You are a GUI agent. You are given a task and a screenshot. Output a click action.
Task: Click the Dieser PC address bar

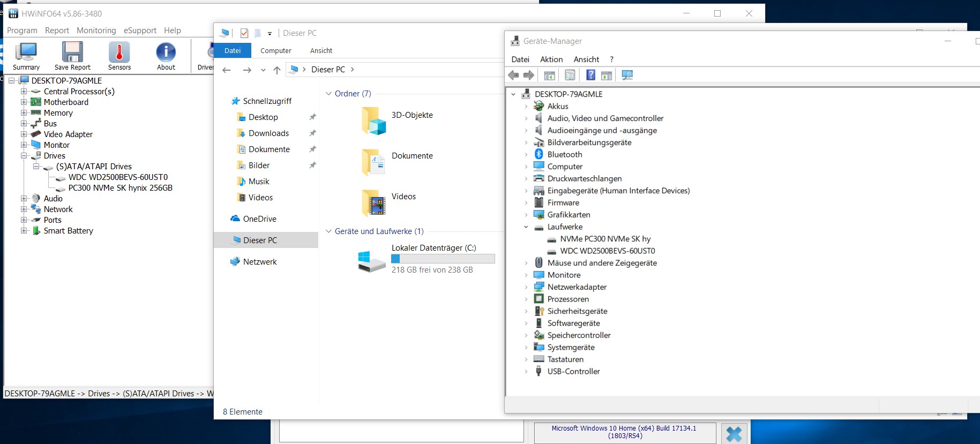[x=394, y=70]
